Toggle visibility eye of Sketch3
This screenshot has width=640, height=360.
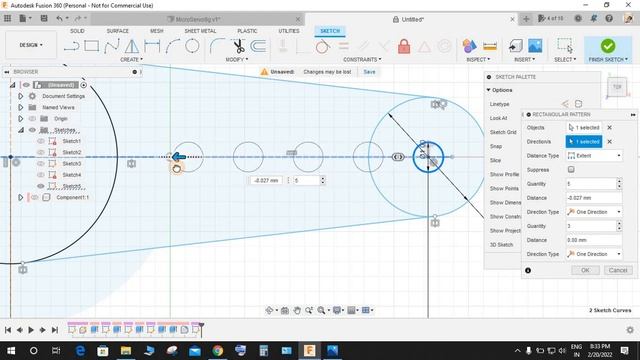click(x=41, y=164)
